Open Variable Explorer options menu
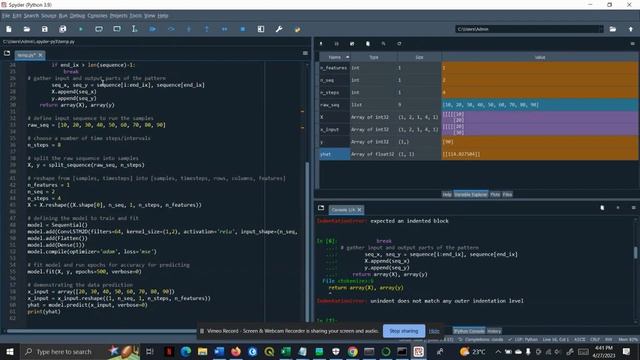 633,44
